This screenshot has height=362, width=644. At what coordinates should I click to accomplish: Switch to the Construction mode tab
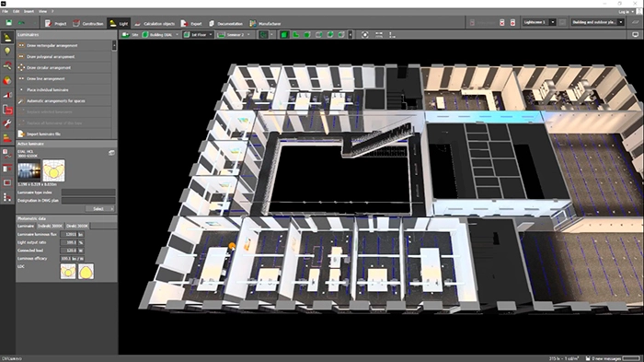(x=88, y=23)
